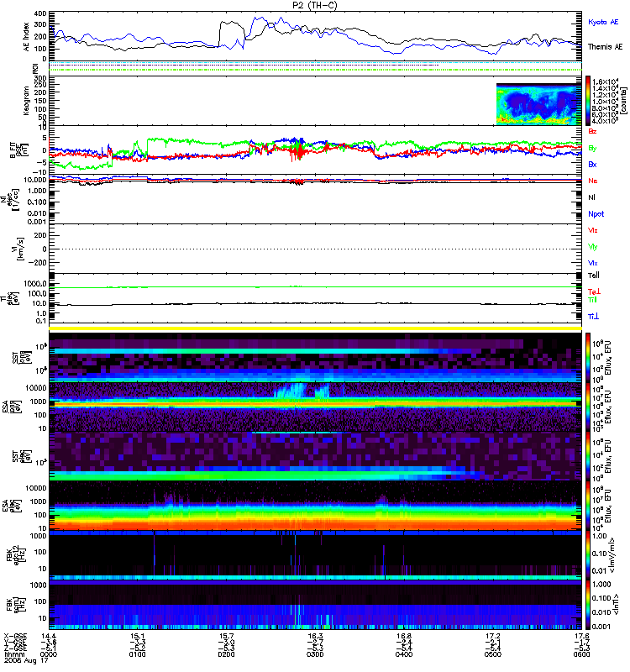Select the blue Npot legend label
Screen dimensions: 630x672
pyautogui.click(x=596, y=214)
